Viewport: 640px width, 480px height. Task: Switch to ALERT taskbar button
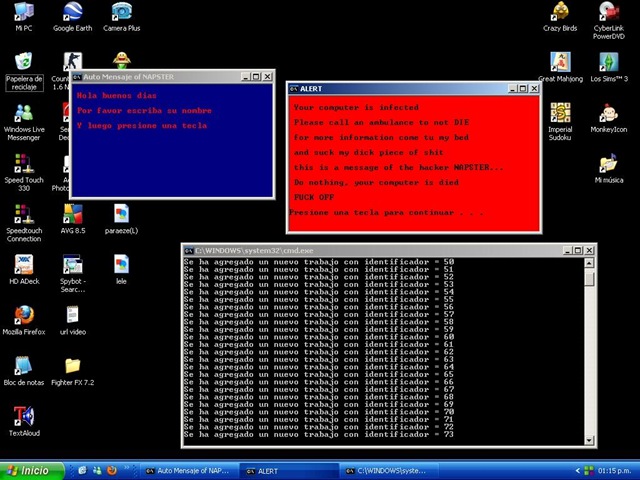coord(288,471)
